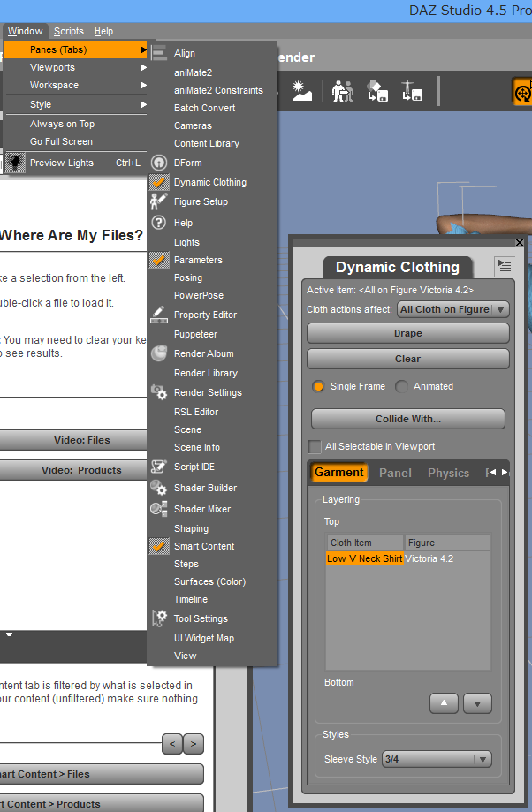Viewport: 532px width, 812px height.
Task: Open Content Library pane from menu
Action: (206, 143)
